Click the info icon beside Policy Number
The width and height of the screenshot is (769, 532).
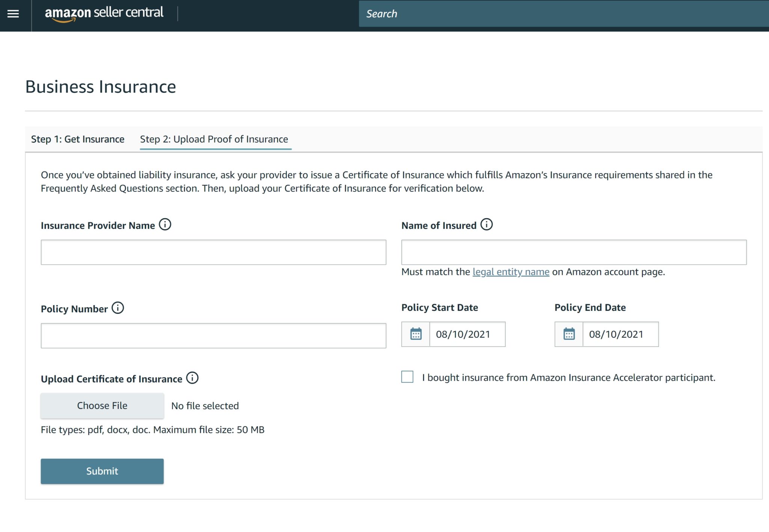tap(118, 308)
